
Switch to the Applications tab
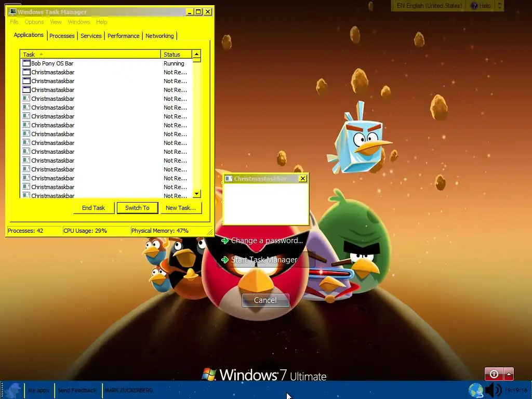point(29,35)
